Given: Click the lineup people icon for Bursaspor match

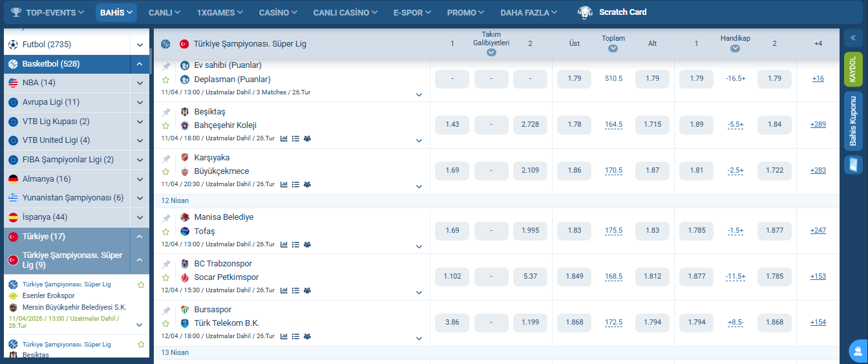Looking at the screenshot, I should (307, 336).
